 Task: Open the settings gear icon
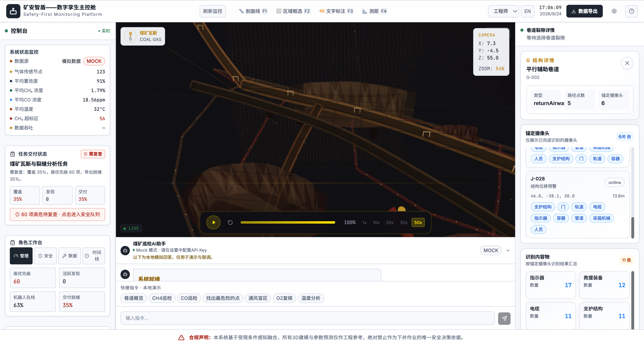(614, 11)
